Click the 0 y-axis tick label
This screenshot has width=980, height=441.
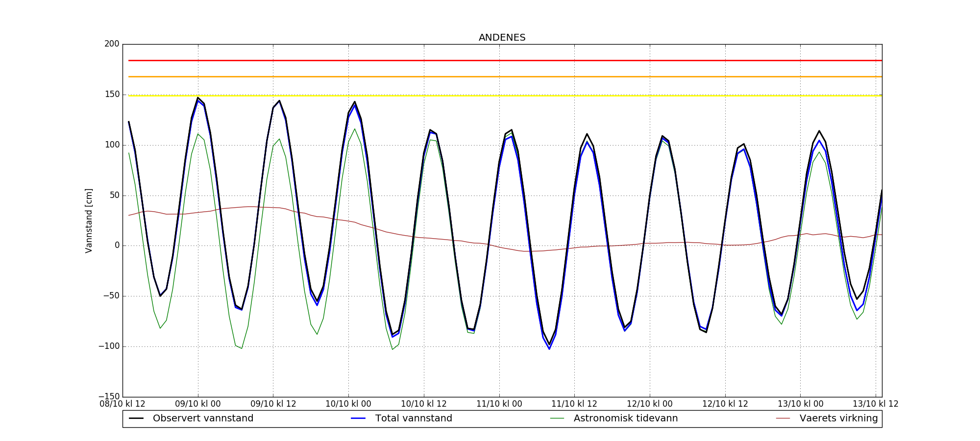coord(117,245)
